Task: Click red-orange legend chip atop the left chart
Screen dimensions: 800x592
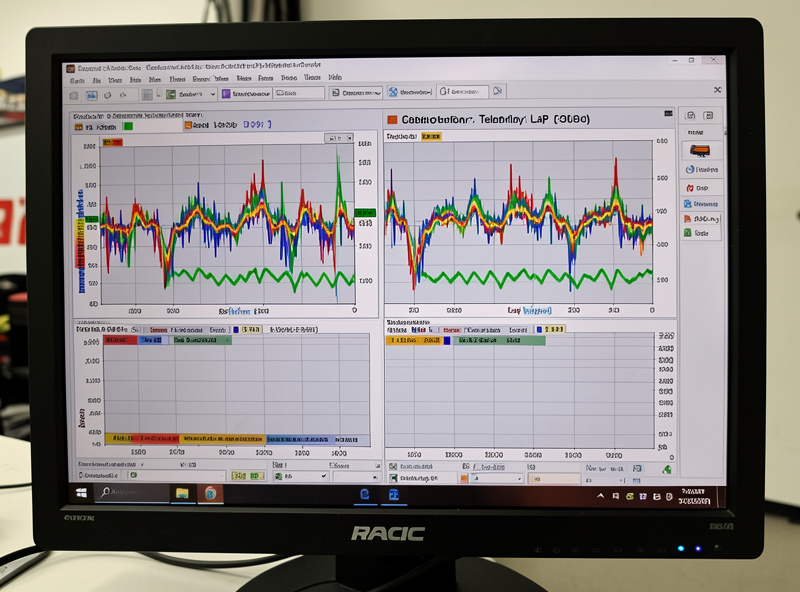Action: coord(112,142)
